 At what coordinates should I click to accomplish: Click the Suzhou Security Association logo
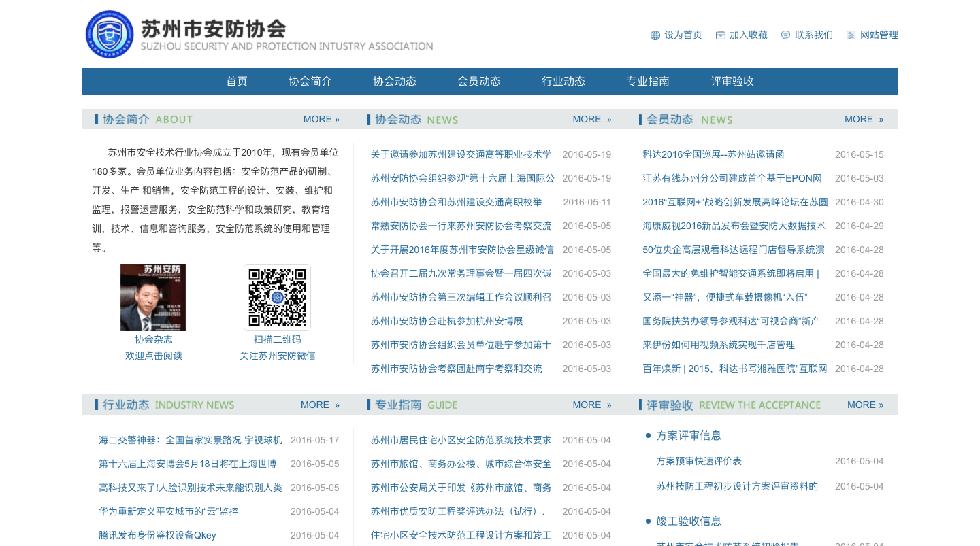coord(109,34)
